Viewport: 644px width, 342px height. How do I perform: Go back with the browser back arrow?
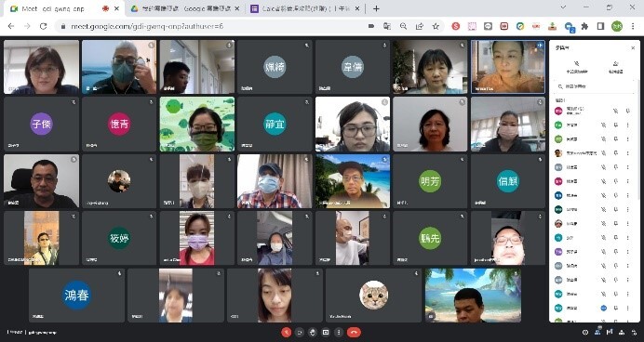click(x=11, y=26)
